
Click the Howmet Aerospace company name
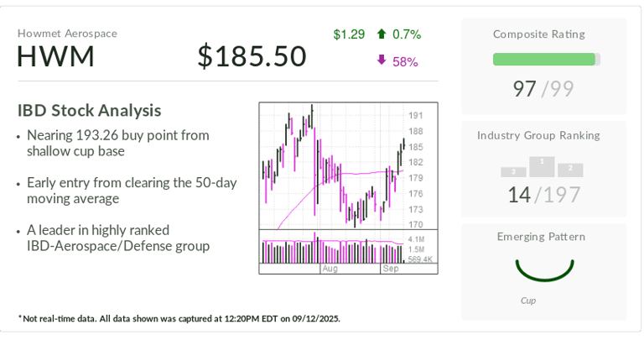pyautogui.click(x=67, y=34)
